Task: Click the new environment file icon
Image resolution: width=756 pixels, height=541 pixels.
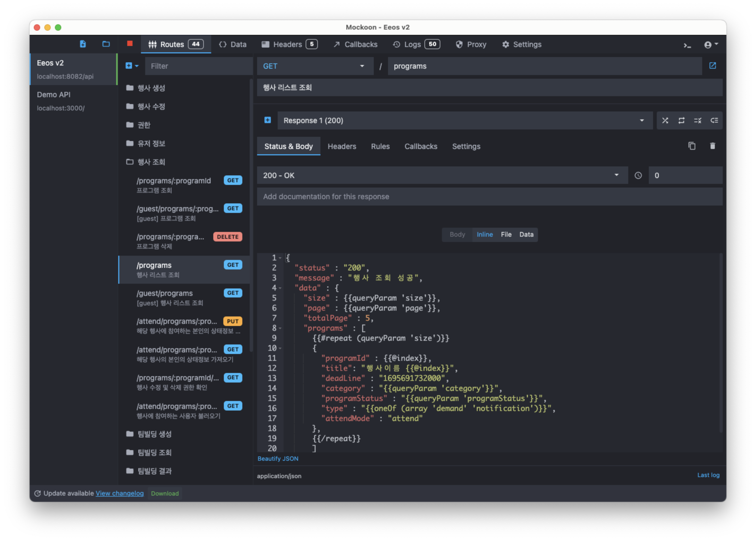Action: point(83,44)
